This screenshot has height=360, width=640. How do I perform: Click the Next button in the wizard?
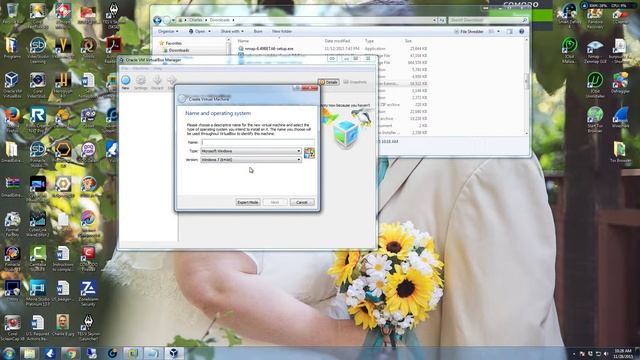pyautogui.click(x=275, y=202)
